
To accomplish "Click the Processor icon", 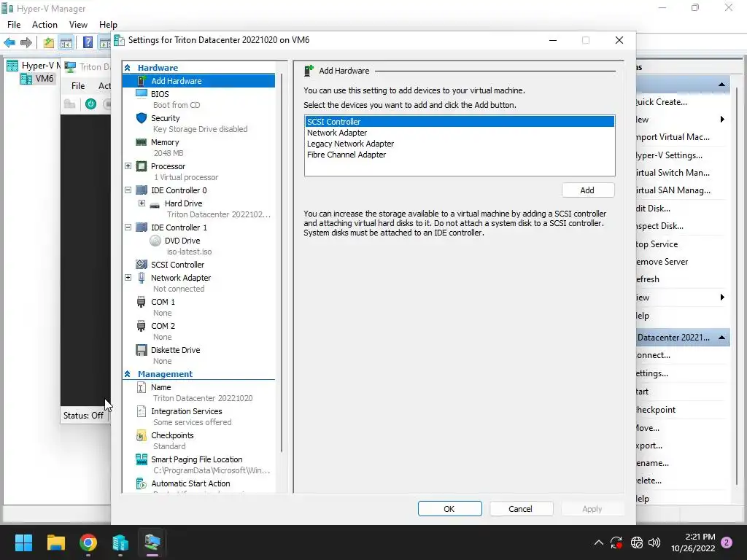I will (x=142, y=166).
